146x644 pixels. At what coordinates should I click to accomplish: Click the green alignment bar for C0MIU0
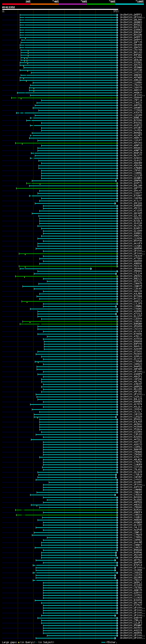pos(70,321)
